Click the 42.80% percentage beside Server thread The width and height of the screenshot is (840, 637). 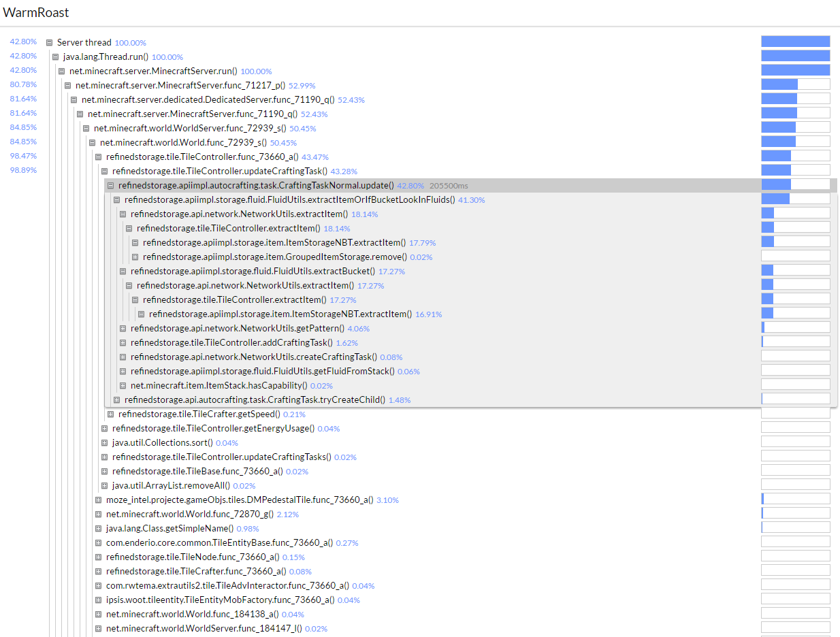[23, 42]
